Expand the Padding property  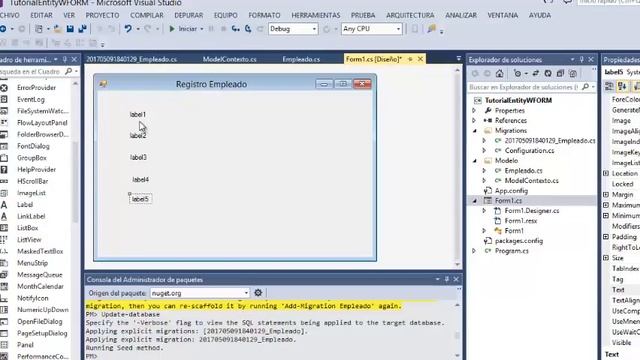[606, 237]
